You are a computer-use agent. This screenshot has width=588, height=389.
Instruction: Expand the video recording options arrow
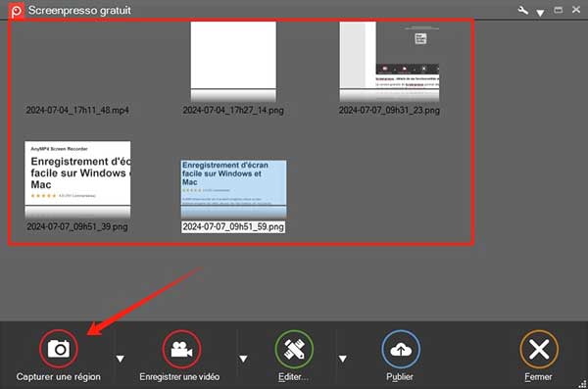[x=243, y=359]
